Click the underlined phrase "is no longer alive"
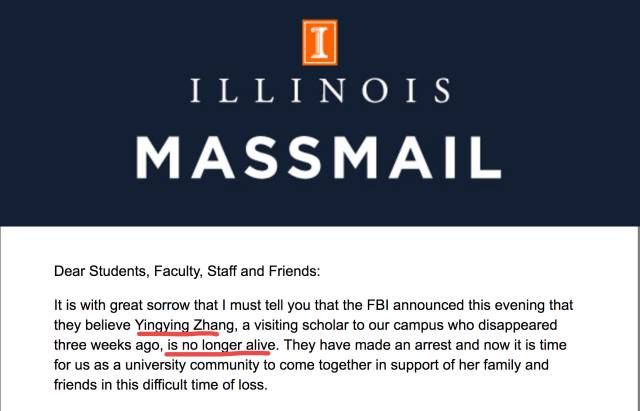Screen dimensions: 640x411 click(218, 345)
